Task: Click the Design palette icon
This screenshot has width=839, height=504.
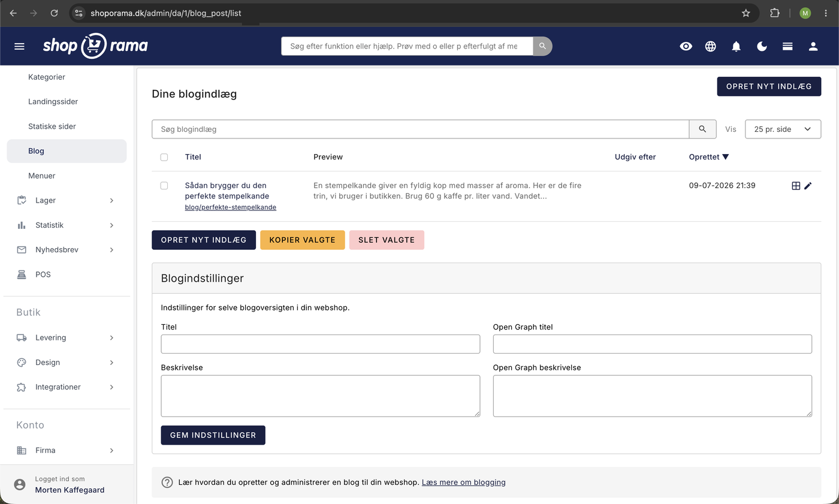Action: pos(22,362)
